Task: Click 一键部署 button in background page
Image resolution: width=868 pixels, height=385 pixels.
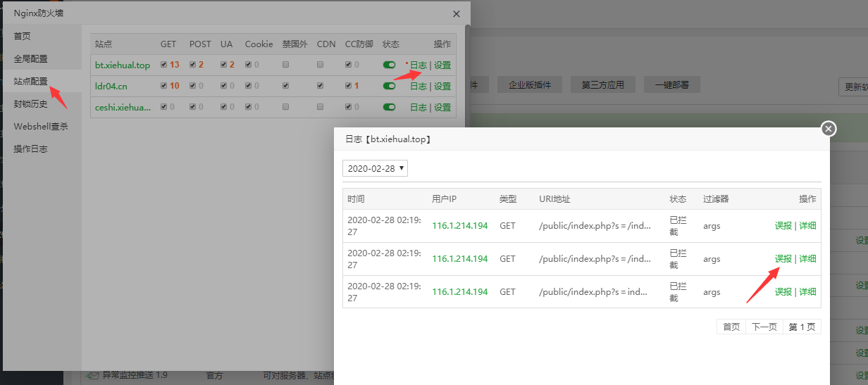Action: [x=671, y=84]
